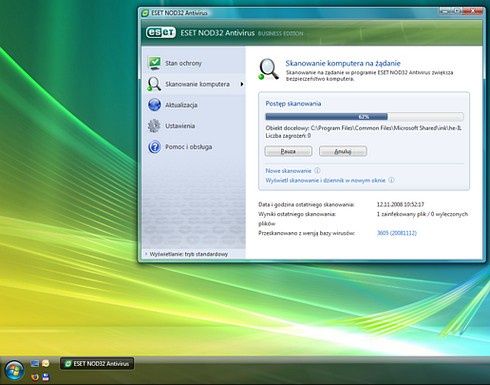The width and height of the screenshot is (490, 385).
Task: Open Wyświetl skanowanie i dziennik w nowym oknie
Action: click(x=325, y=180)
